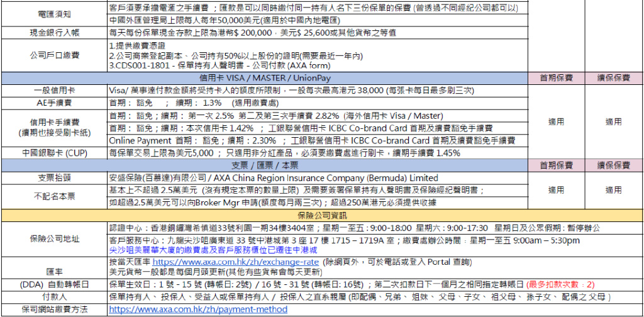This screenshot has width=644, height=317.
Task: Select the 電匯須知 label cell
Action: point(53,14)
